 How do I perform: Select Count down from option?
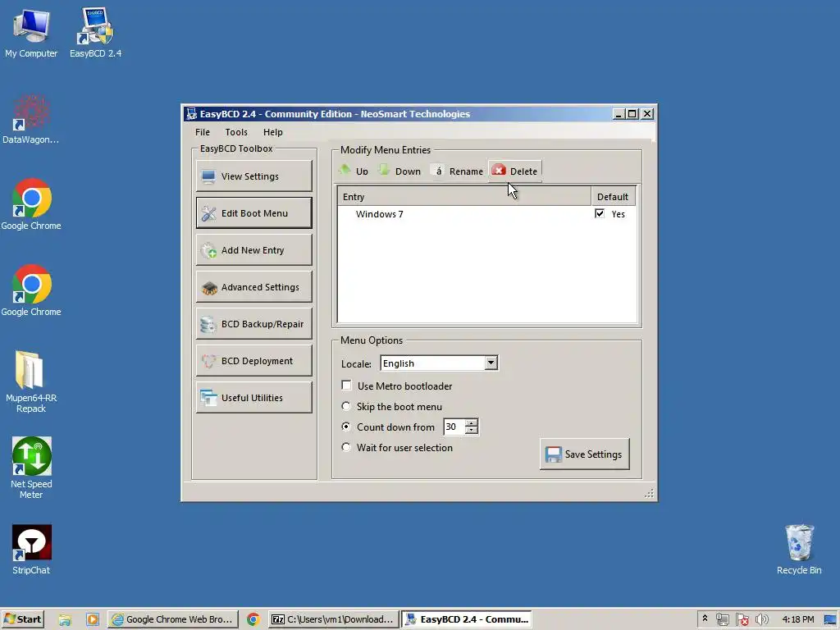click(346, 427)
